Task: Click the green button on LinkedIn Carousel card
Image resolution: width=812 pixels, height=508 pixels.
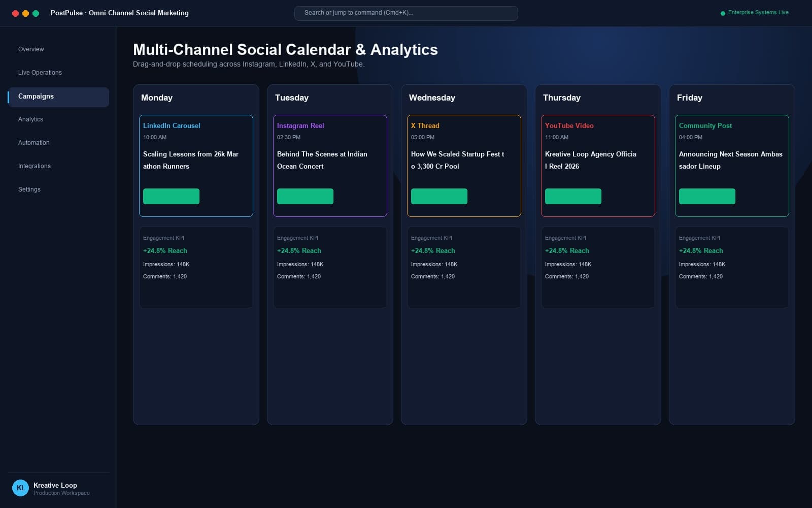Action: pyautogui.click(x=171, y=196)
